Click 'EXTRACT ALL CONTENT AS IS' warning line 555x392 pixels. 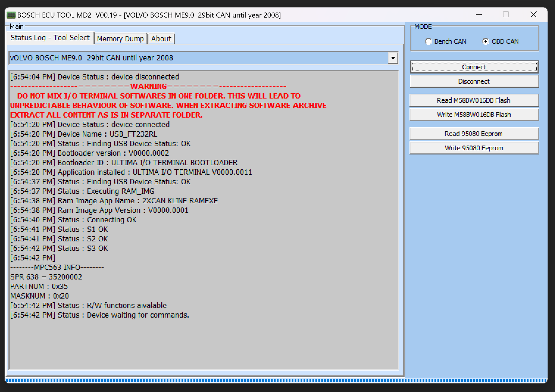(x=106, y=115)
